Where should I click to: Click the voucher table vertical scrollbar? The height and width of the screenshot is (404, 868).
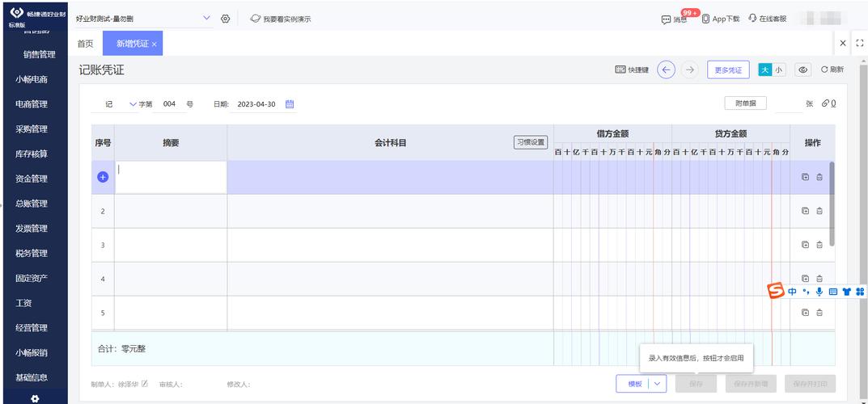[832, 204]
